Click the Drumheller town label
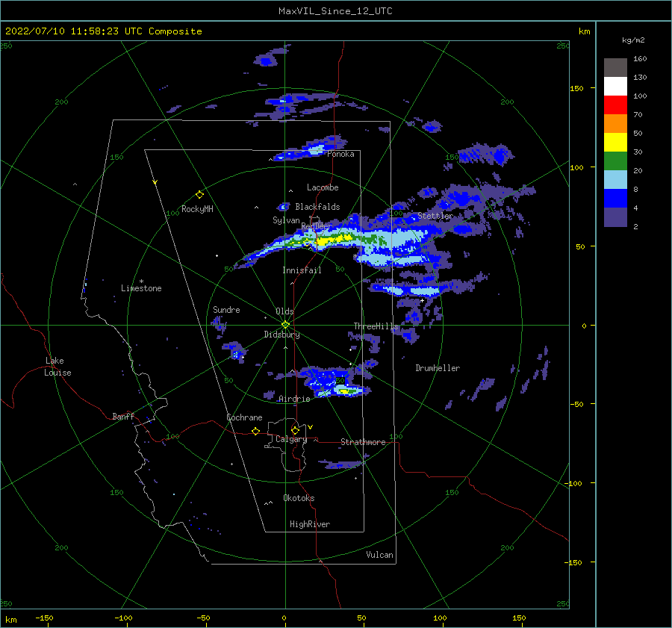This screenshot has width=672, height=628. click(438, 368)
